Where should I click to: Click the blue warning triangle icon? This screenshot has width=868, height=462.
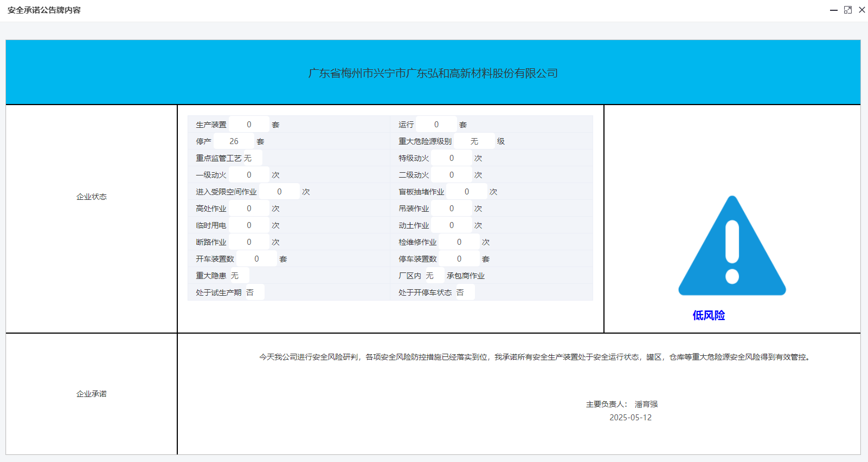[x=732, y=246]
